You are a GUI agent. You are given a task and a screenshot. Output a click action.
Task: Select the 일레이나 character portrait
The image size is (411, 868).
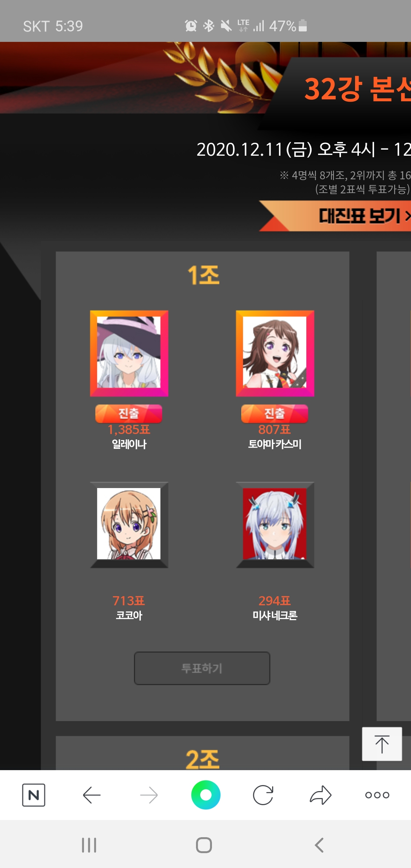(129, 353)
